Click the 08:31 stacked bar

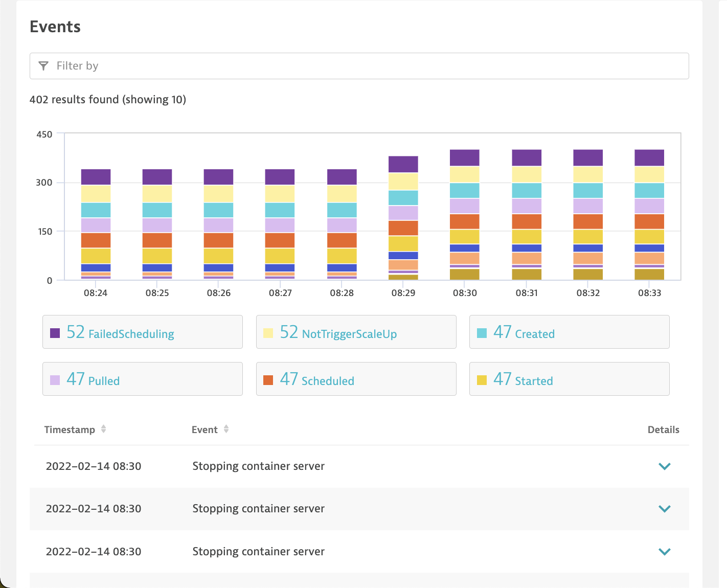[527, 215]
